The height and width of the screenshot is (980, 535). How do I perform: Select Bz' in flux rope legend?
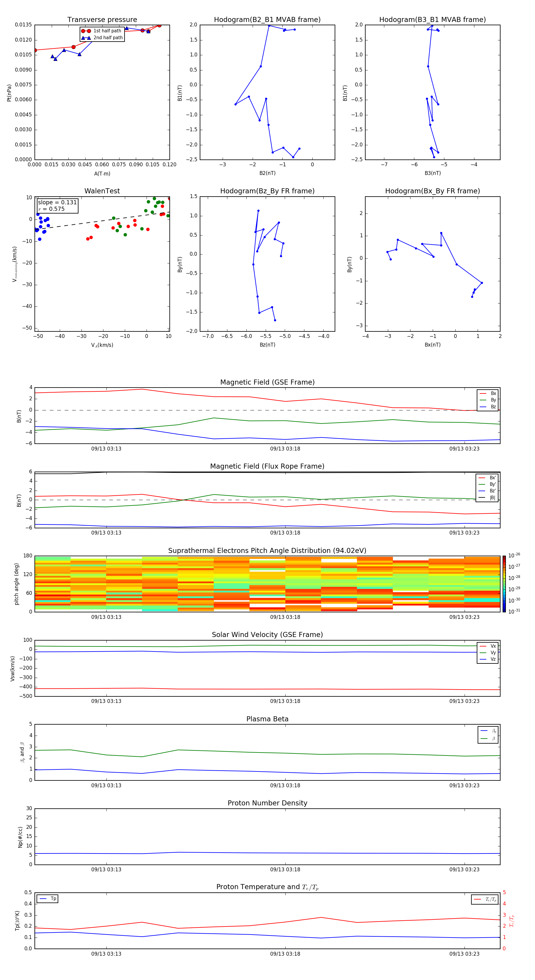pyautogui.click(x=487, y=491)
